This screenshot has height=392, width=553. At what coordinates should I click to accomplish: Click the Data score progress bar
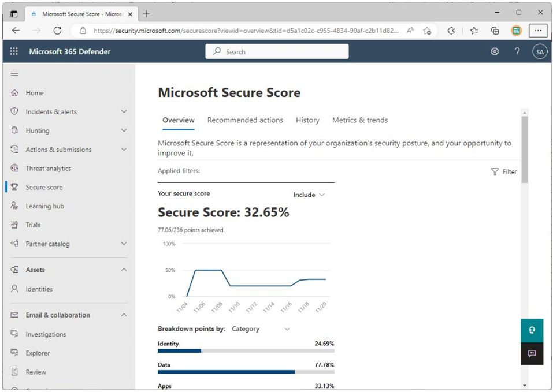tap(246, 372)
